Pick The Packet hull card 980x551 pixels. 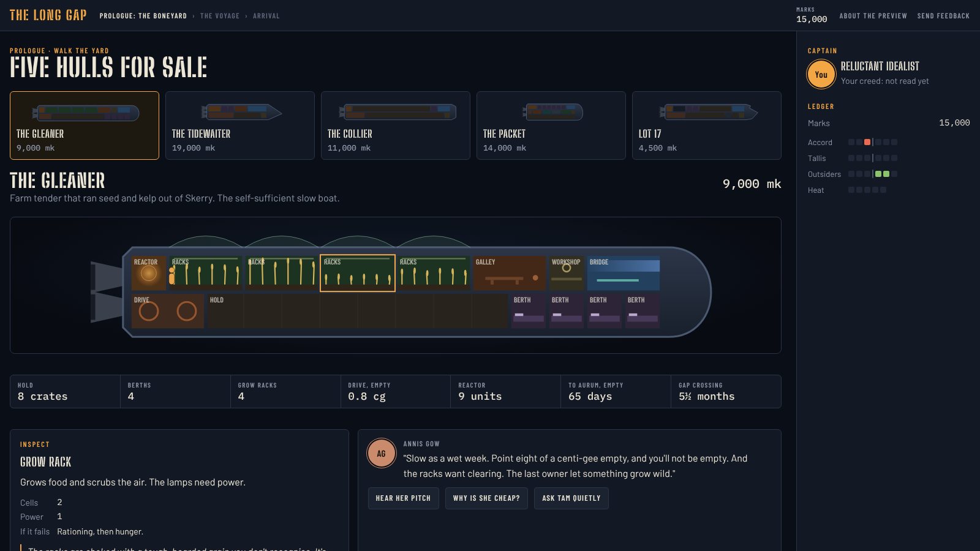pyautogui.click(x=551, y=126)
